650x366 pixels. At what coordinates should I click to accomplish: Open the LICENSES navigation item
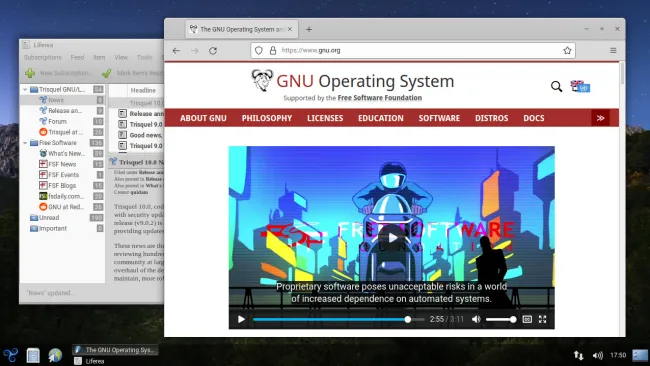pyautogui.click(x=325, y=118)
